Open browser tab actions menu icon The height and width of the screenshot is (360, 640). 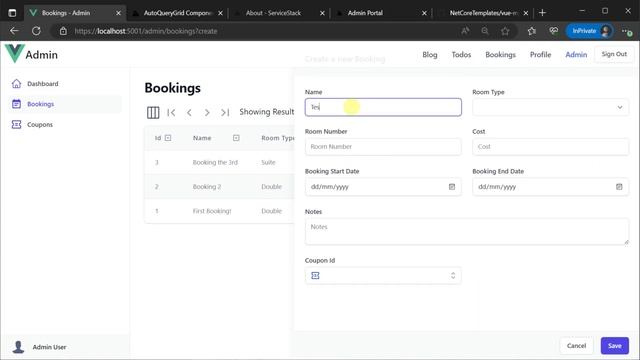12,13
